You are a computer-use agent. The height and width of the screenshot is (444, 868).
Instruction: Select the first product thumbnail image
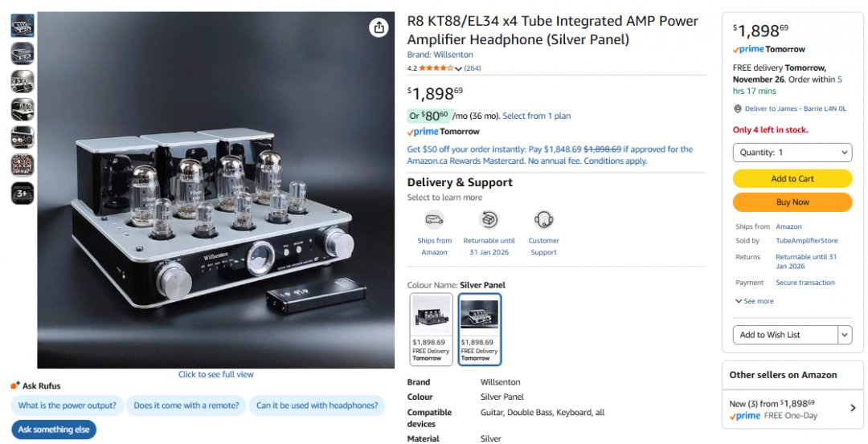[23, 26]
